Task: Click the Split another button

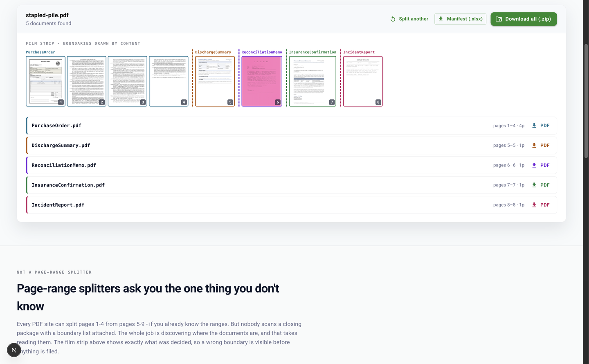Action: coord(409,19)
